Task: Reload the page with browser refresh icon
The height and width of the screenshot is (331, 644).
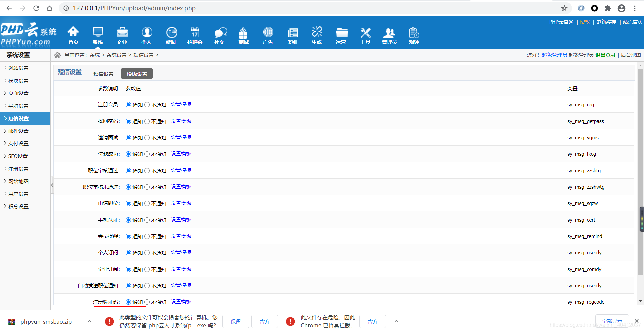Action: coord(36,8)
